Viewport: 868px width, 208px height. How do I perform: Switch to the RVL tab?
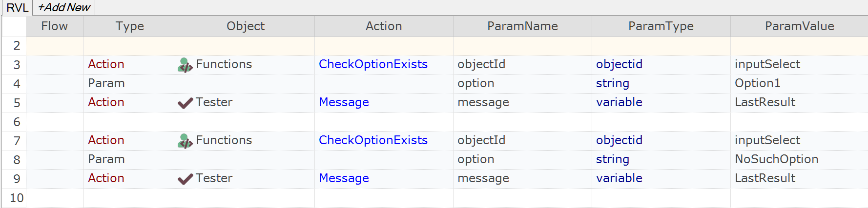17,7
